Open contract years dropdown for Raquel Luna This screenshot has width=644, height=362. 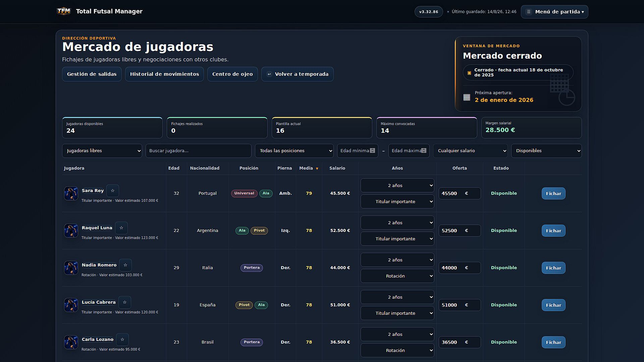[397, 223]
